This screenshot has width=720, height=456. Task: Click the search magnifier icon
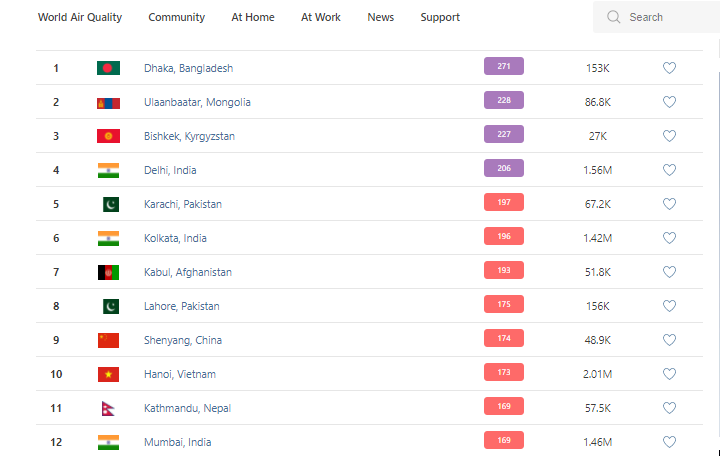click(x=613, y=17)
